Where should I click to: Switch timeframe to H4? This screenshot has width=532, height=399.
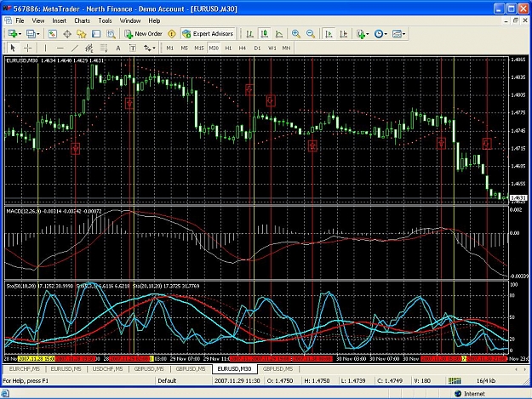point(243,48)
